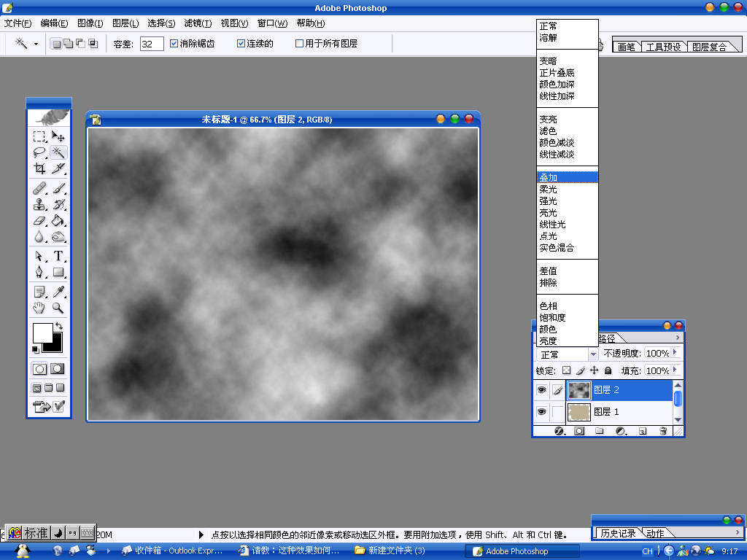Select the Dodge tool

(58, 237)
